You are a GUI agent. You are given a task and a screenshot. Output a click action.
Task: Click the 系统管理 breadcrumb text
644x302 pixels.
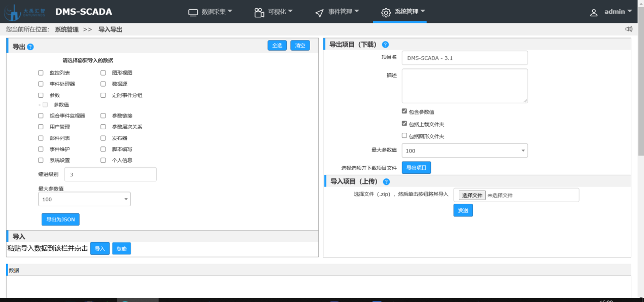click(x=67, y=29)
